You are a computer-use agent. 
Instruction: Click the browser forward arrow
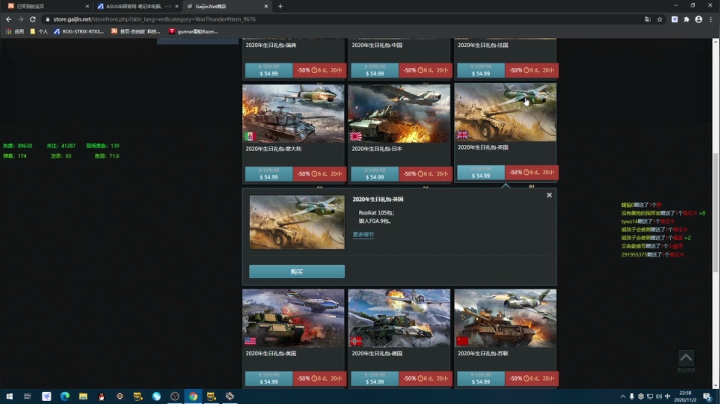21,19
